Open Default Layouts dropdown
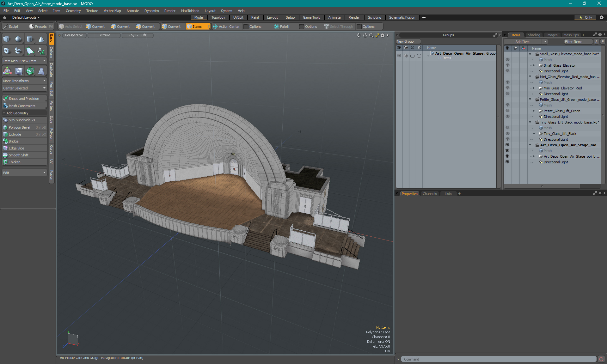This screenshot has width=607, height=364. click(26, 17)
